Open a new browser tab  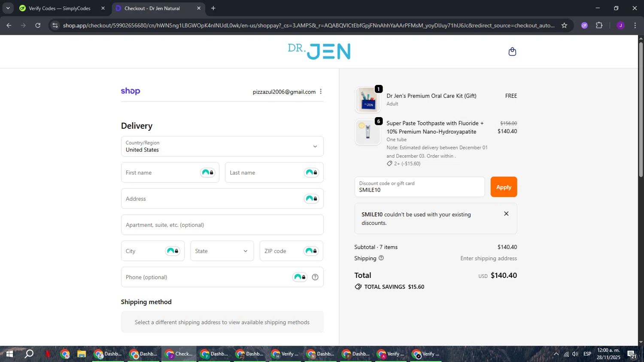[x=213, y=8]
